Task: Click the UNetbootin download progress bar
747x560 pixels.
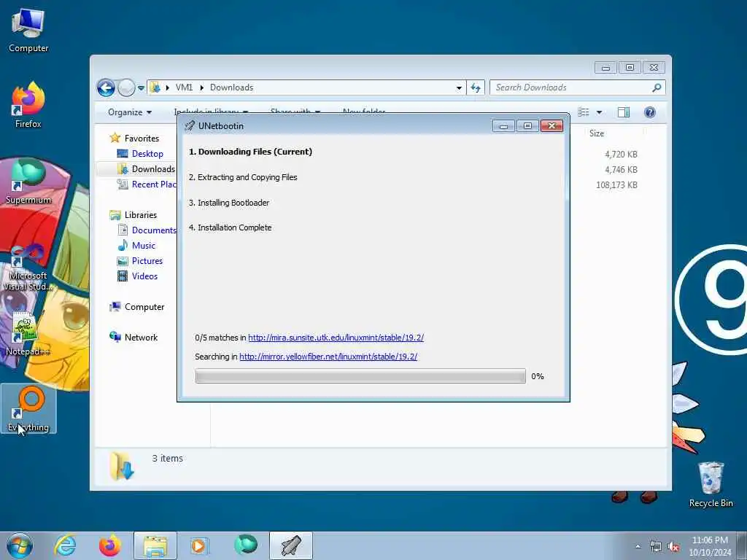Action: (360, 376)
